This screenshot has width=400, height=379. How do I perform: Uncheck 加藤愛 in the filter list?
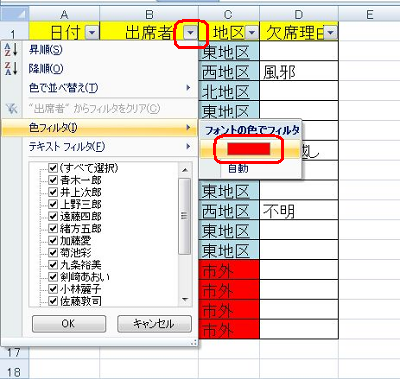[53, 240]
